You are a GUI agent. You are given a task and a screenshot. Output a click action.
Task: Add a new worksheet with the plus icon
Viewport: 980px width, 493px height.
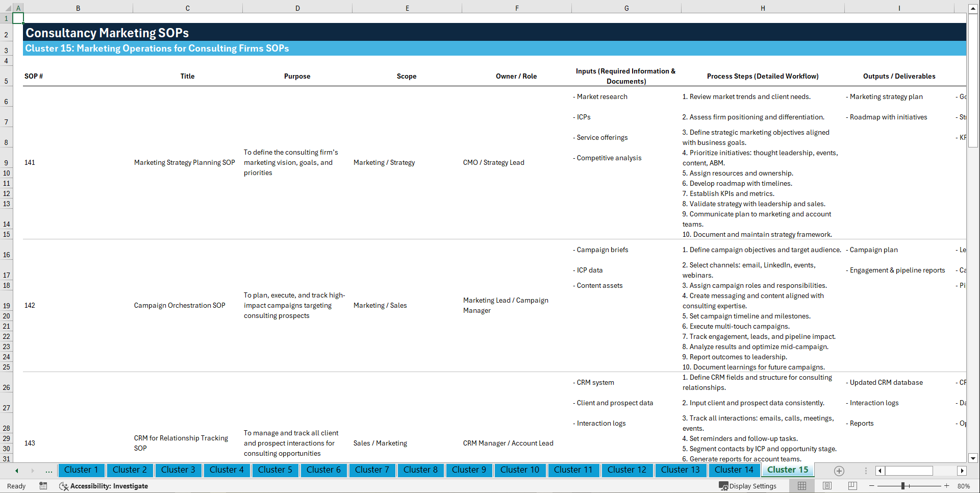click(x=838, y=471)
